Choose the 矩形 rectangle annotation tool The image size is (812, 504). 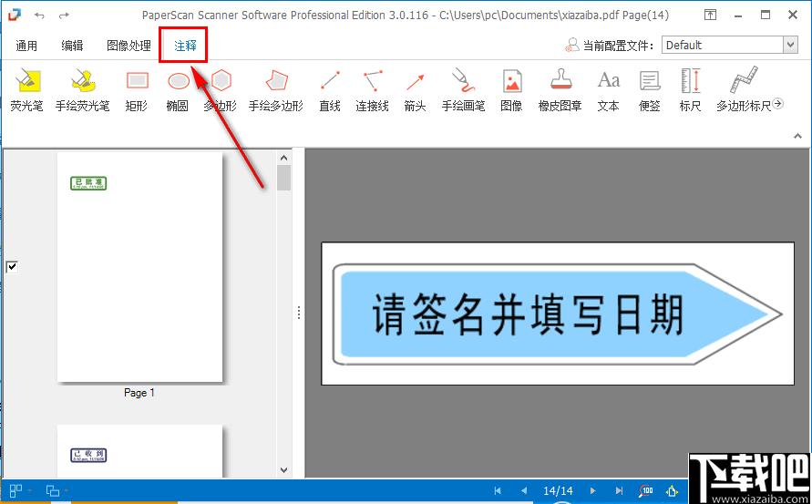point(137,90)
